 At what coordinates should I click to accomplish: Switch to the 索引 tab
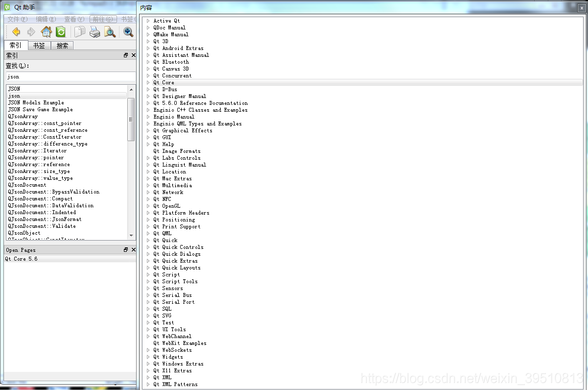point(16,45)
